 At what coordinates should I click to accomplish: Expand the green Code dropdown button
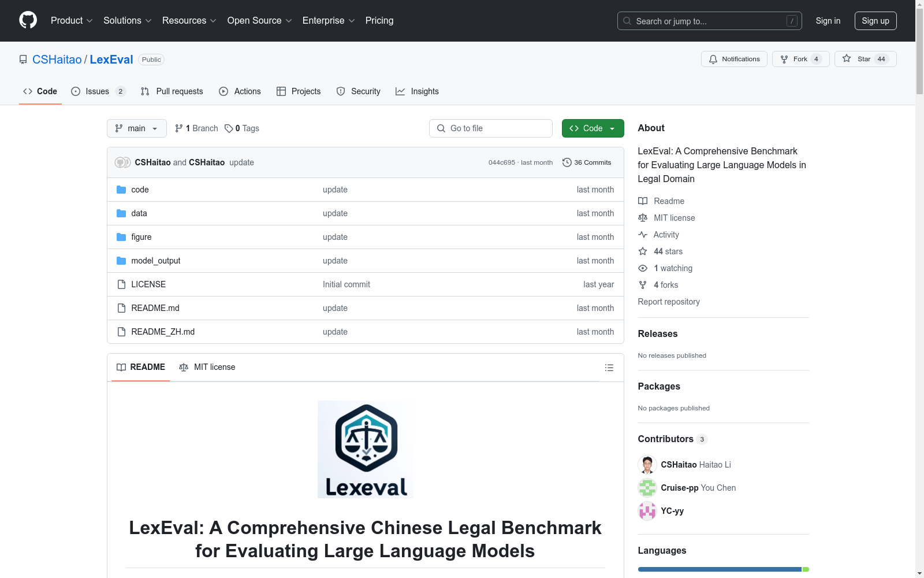pos(593,128)
